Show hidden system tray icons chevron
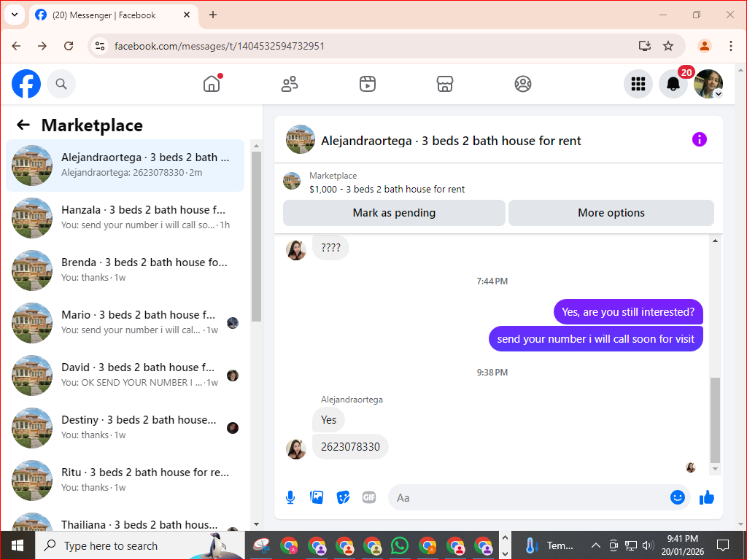Image resolution: width=747 pixels, height=560 pixels. click(595, 545)
